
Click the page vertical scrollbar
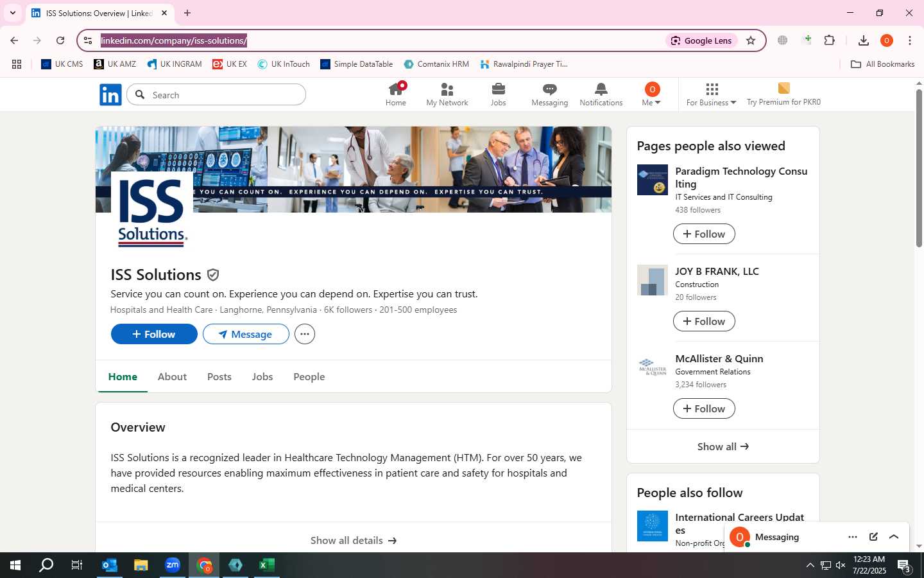tap(919, 168)
